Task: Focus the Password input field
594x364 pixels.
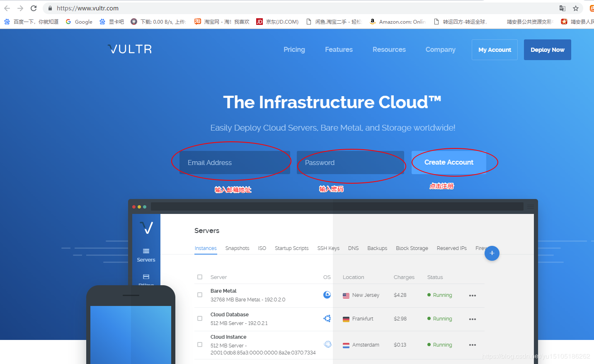Action: tap(350, 163)
